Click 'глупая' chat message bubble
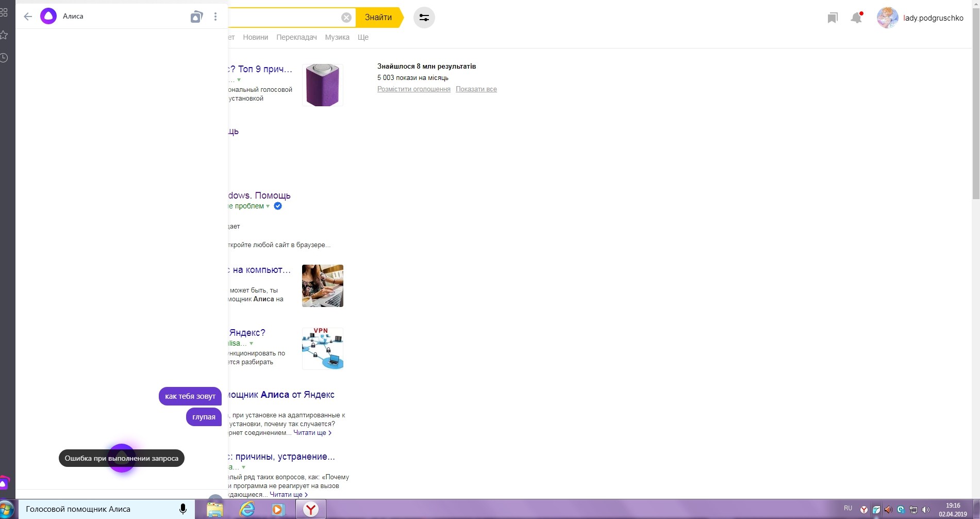This screenshot has width=980, height=519. [204, 417]
